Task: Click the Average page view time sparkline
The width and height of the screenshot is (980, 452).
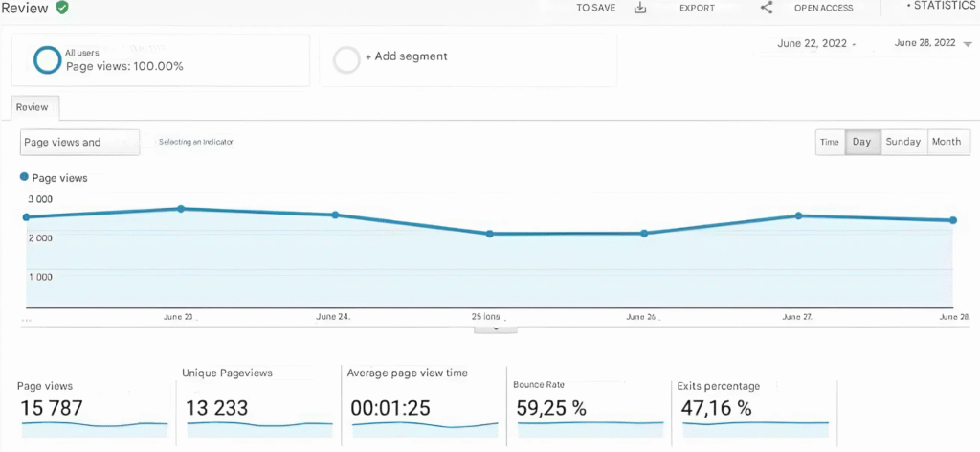Action: (425, 429)
